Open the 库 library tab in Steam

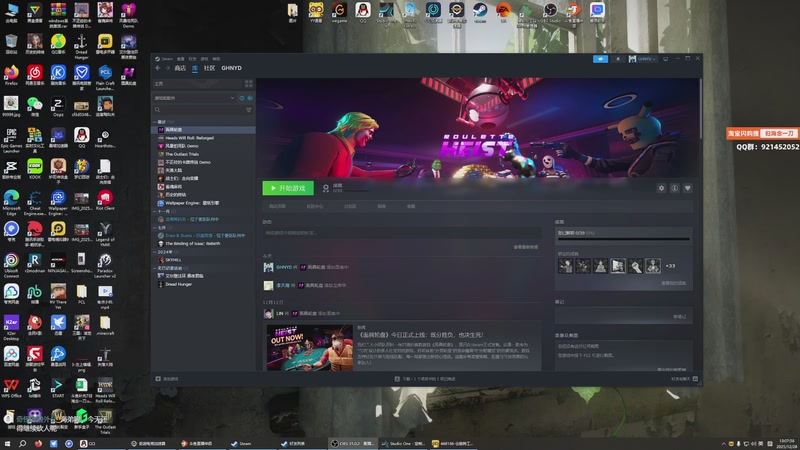(195, 68)
